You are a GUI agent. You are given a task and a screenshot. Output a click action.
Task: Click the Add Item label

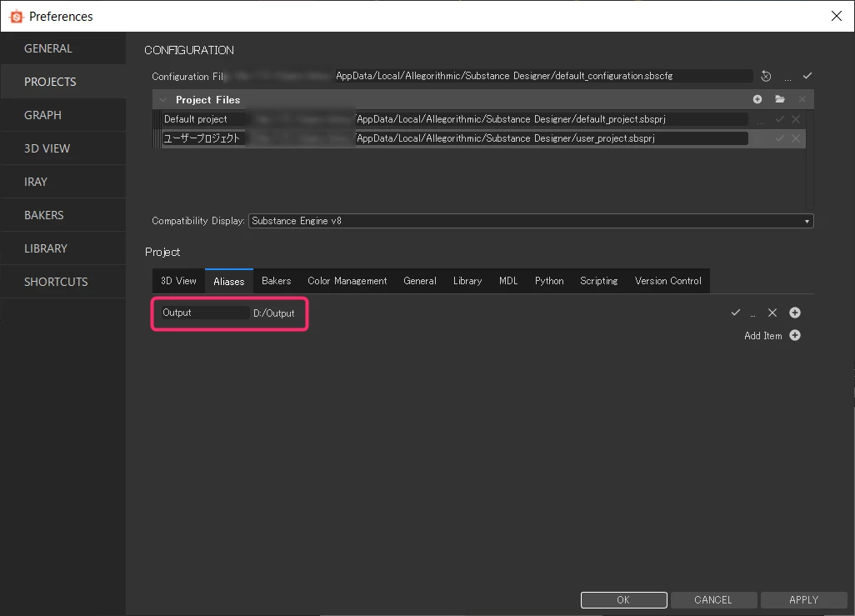click(762, 336)
